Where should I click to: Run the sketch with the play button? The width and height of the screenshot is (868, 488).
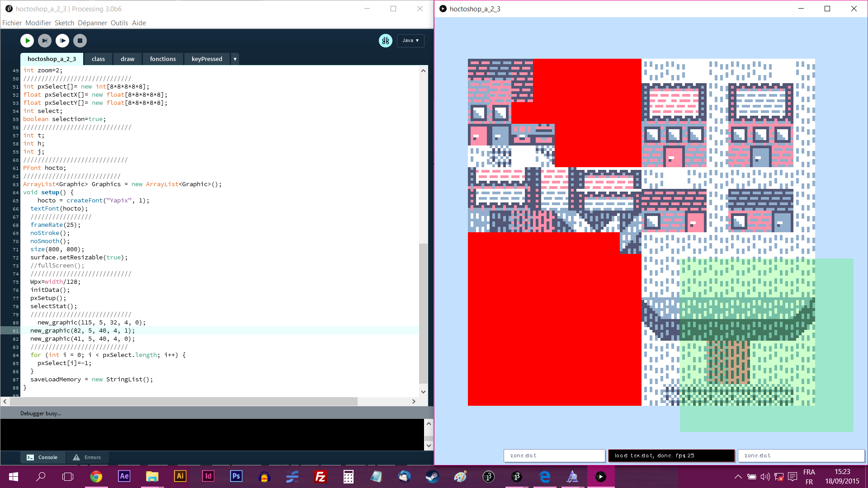27,41
